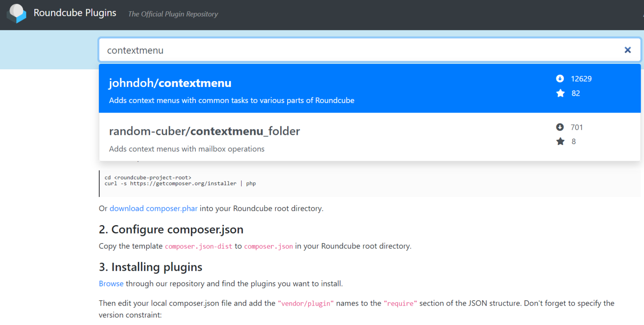Click the Configure composer.json heading
Image resolution: width=644 pixels, height=325 pixels.
point(171,230)
